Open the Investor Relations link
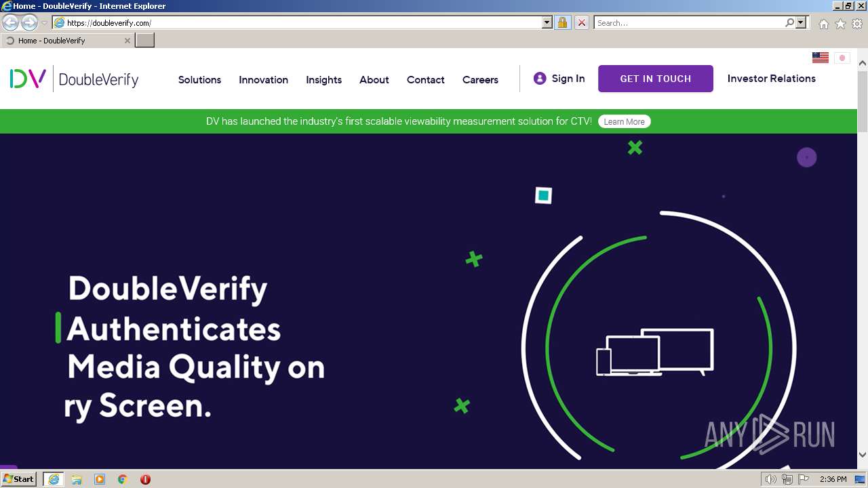The image size is (868, 488). pyautogui.click(x=772, y=79)
